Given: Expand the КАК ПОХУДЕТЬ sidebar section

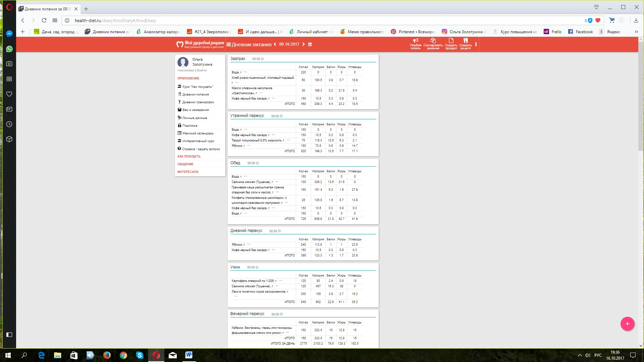Looking at the screenshot, I should [189, 157].
